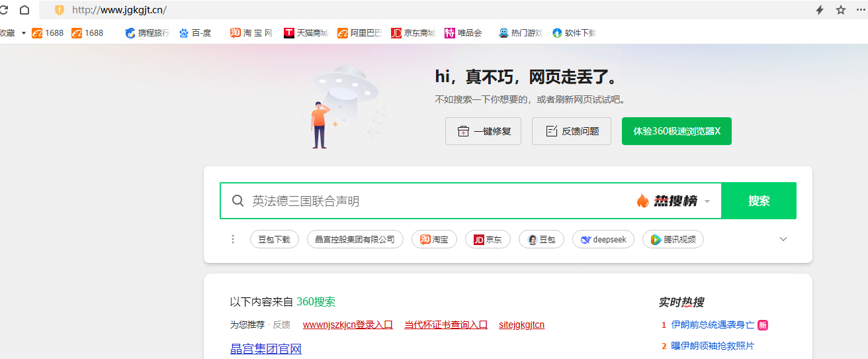Click the 一键修复 button

(483, 131)
